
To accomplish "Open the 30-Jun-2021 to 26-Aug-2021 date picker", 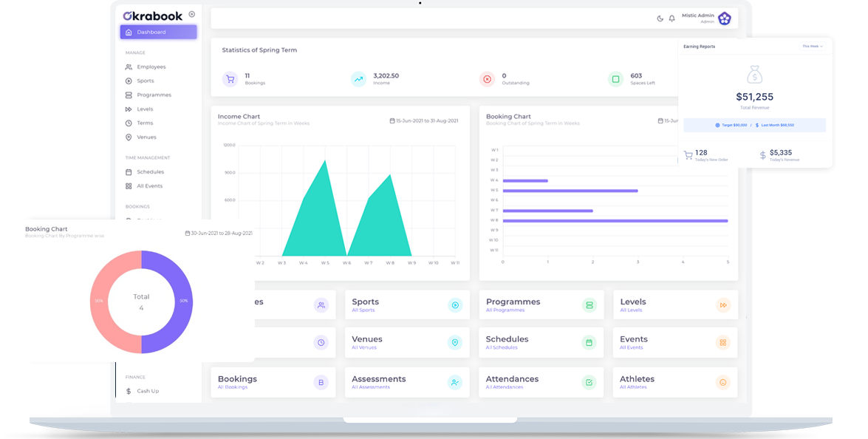I will click(x=188, y=232).
